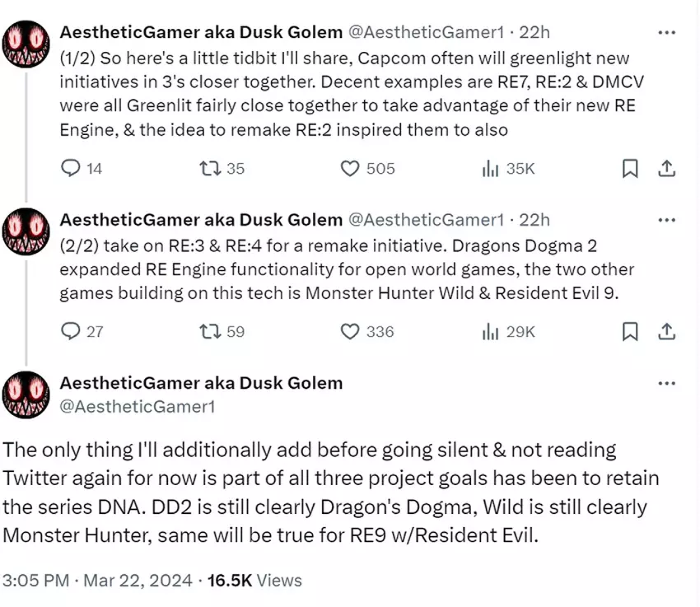This screenshot has width=700, height=607.
Task: Open more options on the (1/2) tweet
Action: (x=668, y=34)
